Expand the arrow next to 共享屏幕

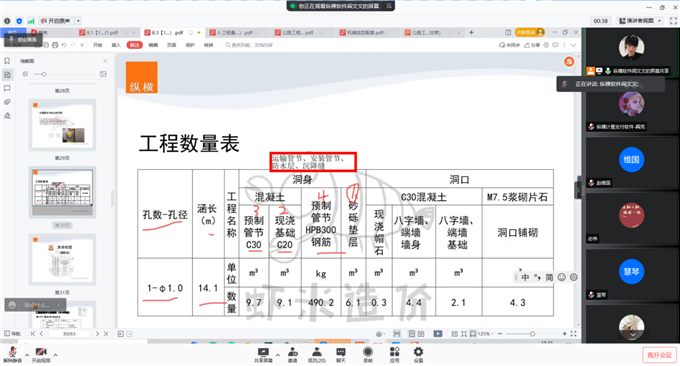pos(278,355)
